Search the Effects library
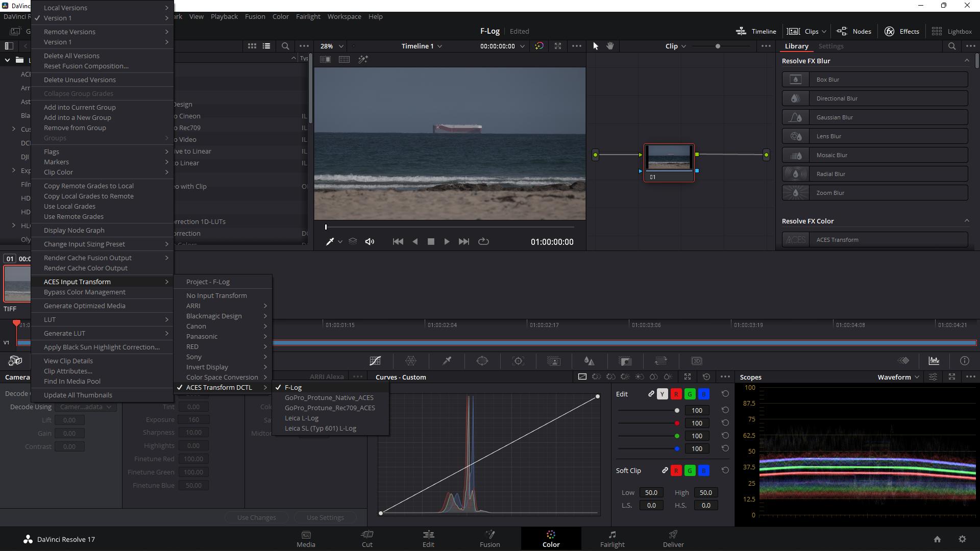This screenshot has height=551, width=980. click(x=952, y=46)
